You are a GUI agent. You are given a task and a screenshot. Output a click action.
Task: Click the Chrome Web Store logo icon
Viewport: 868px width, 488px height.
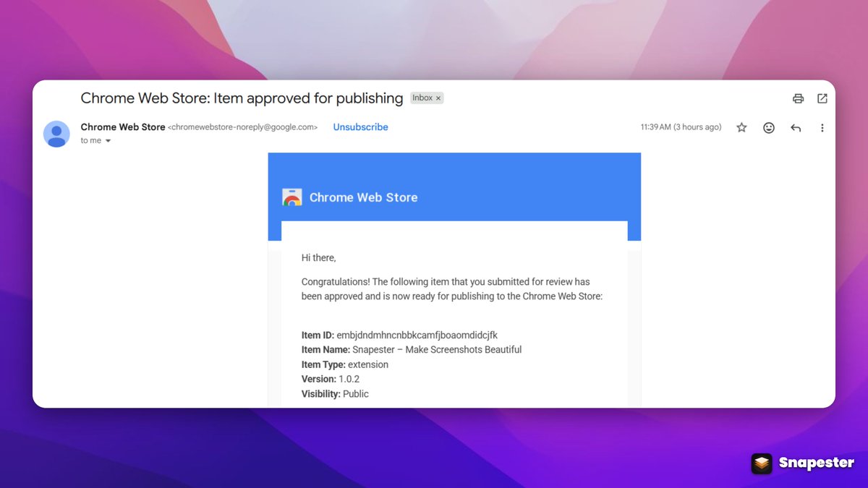[292, 197]
